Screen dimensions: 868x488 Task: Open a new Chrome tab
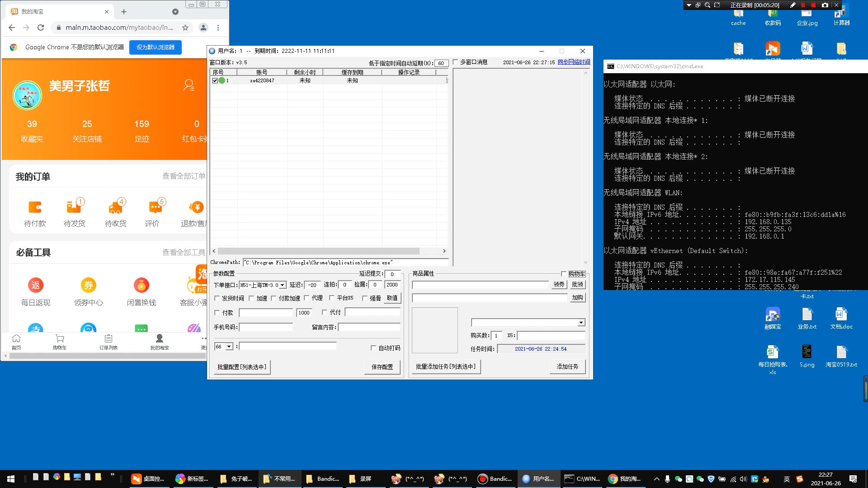pos(124,12)
